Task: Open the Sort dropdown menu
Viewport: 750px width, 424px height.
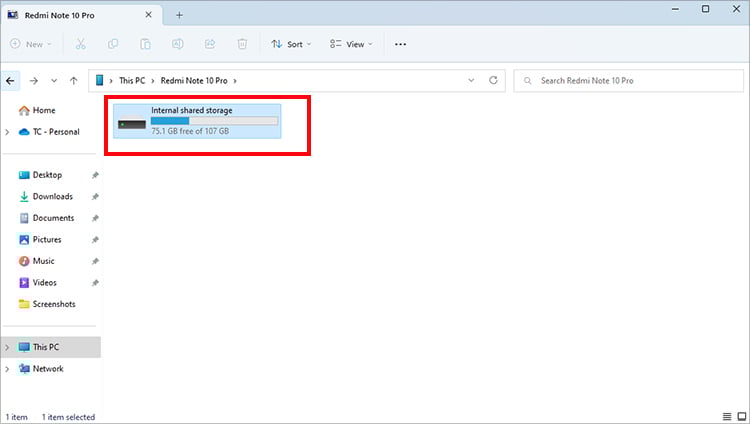Action: click(x=291, y=44)
